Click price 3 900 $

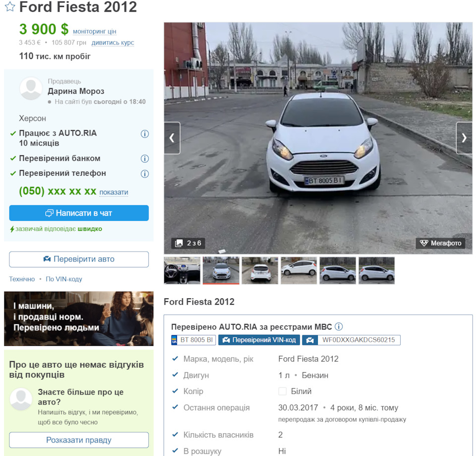44,29
